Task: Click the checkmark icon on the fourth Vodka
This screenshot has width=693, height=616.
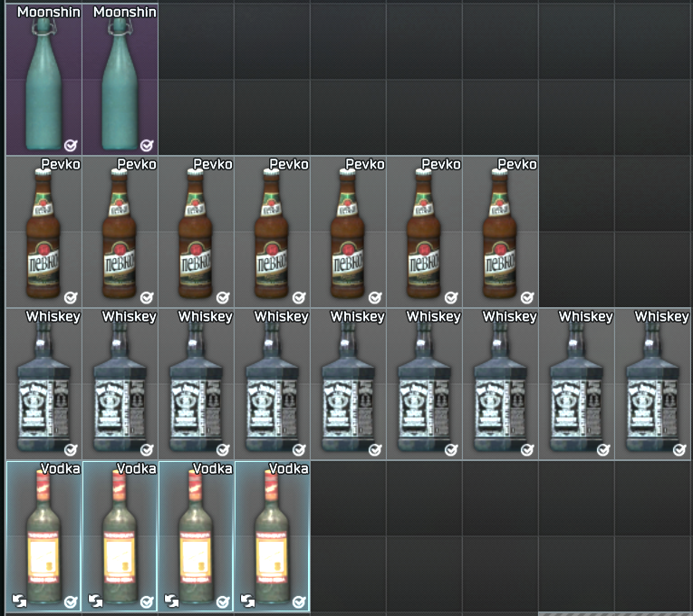Action: pyautogui.click(x=299, y=602)
